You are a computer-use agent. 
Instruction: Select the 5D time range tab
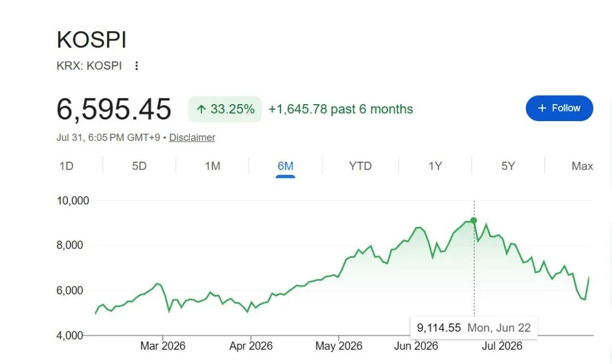pyautogui.click(x=139, y=166)
